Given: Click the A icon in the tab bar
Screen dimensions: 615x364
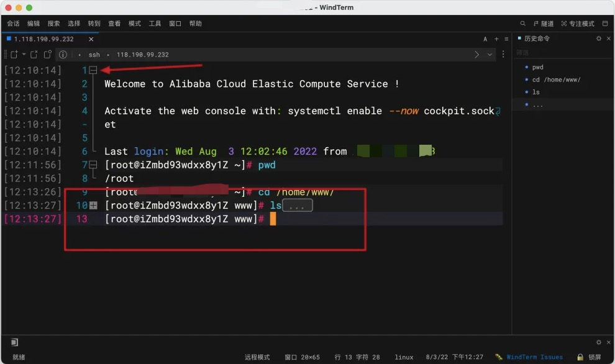Looking at the screenshot, I should coord(485,39).
